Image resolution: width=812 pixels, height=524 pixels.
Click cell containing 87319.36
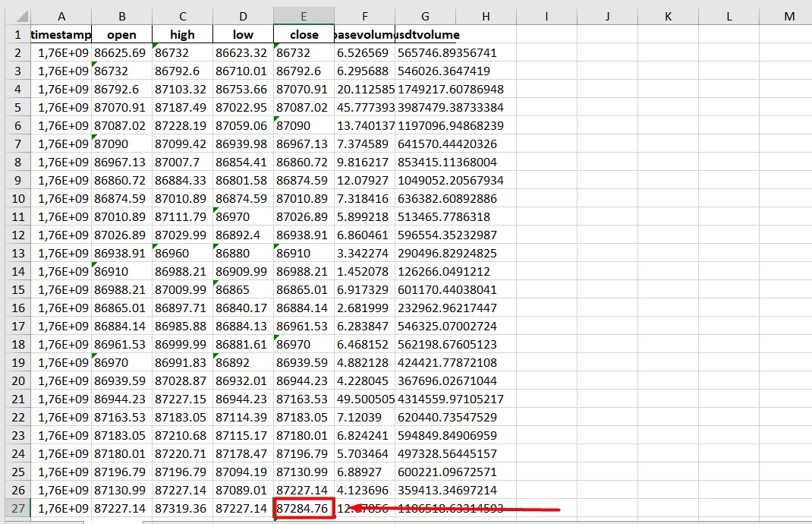[x=182, y=508]
